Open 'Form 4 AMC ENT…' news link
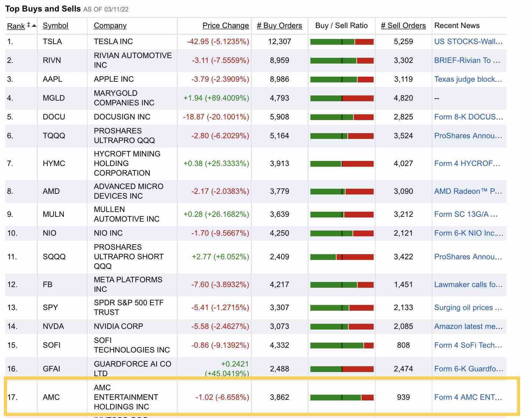 coord(468,397)
